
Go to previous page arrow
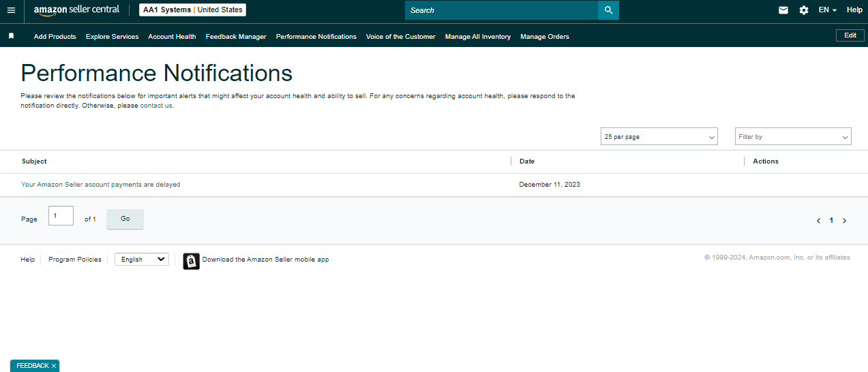tap(818, 221)
